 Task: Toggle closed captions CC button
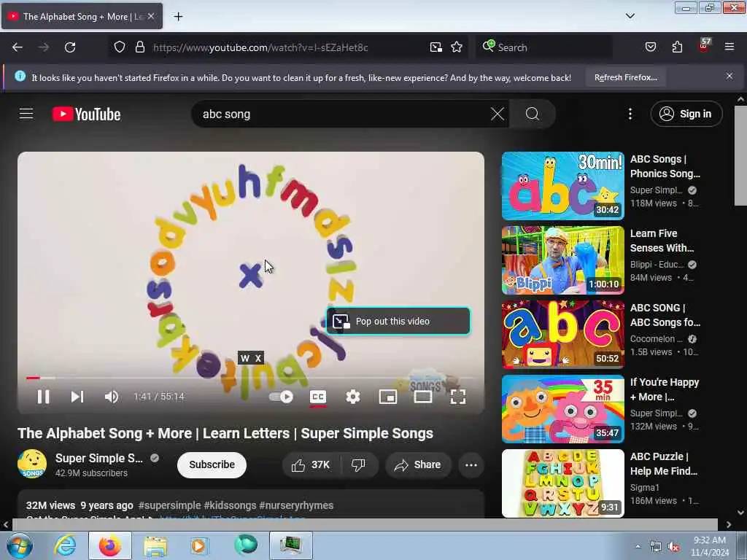tap(318, 397)
